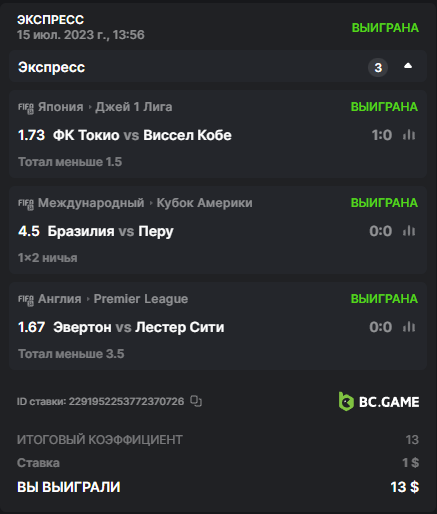Click the bet count badge showing 3
This screenshot has width=437, height=514.
coord(378,68)
